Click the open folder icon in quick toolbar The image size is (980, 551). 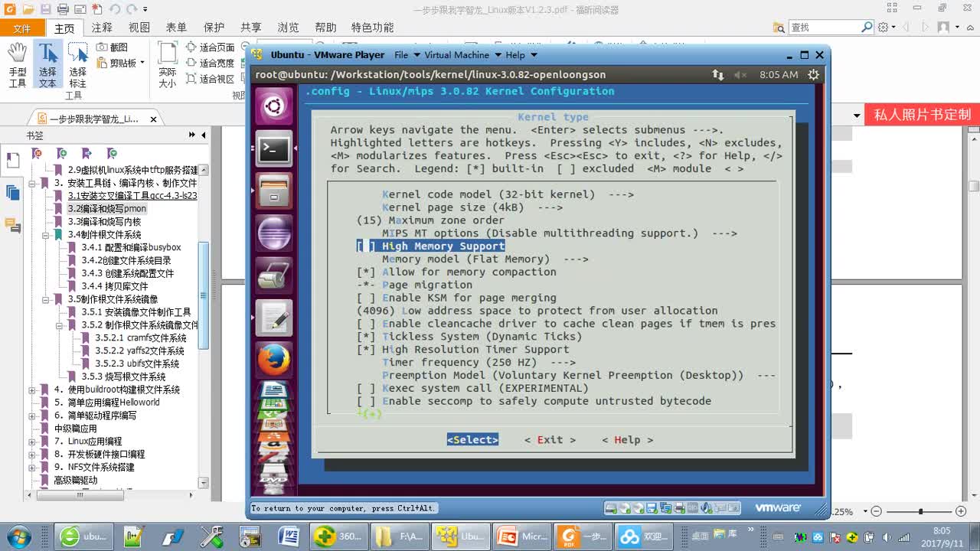[x=28, y=9]
